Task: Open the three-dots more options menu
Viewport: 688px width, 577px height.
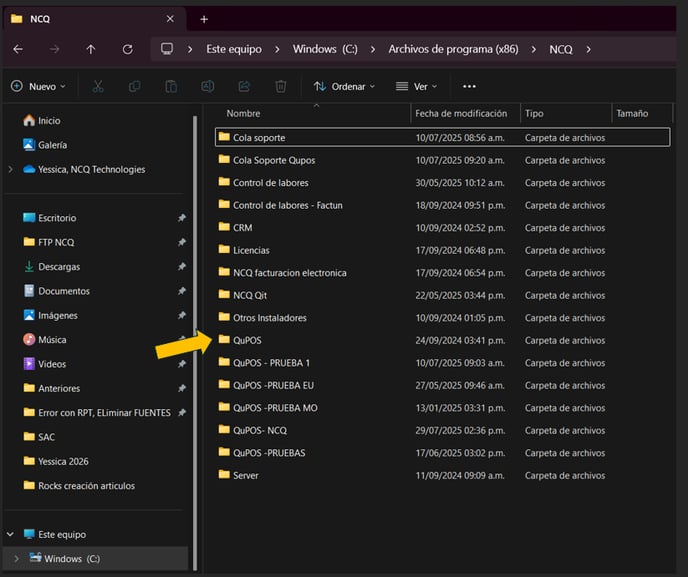Action: tap(469, 86)
